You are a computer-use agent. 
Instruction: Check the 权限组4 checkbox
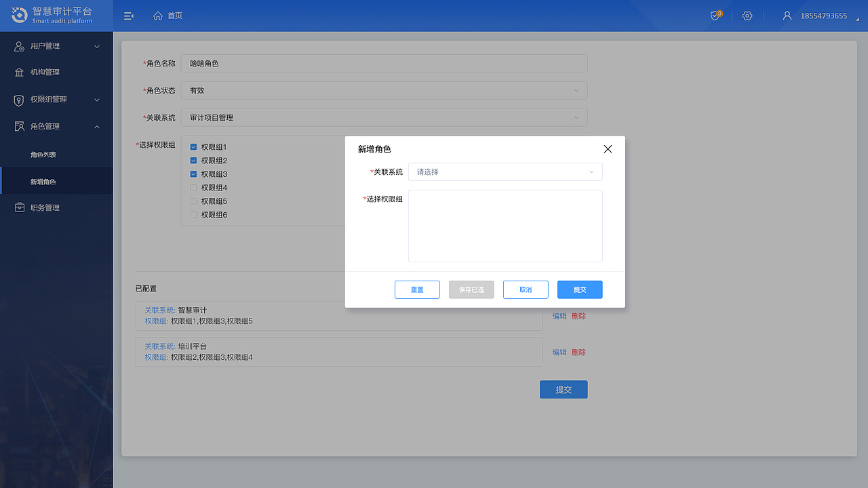click(193, 187)
